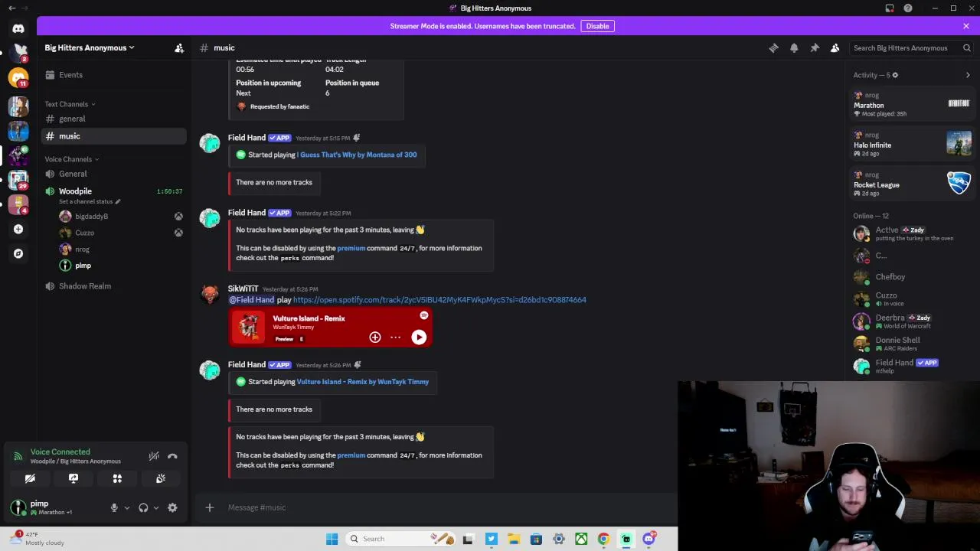
Task: Collapse the Voice Channels category
Action: point(71,159)
